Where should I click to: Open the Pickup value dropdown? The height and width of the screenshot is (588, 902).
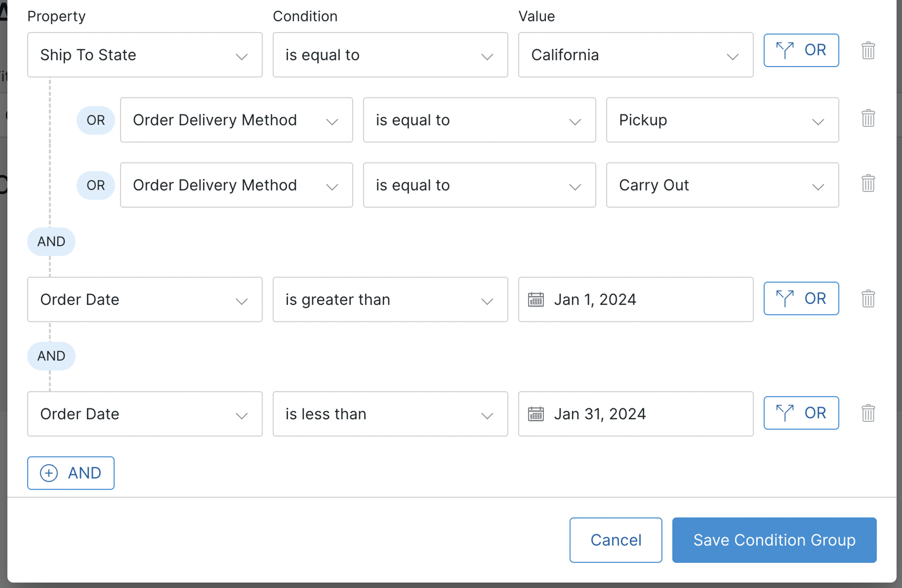(x=722, y=120)
